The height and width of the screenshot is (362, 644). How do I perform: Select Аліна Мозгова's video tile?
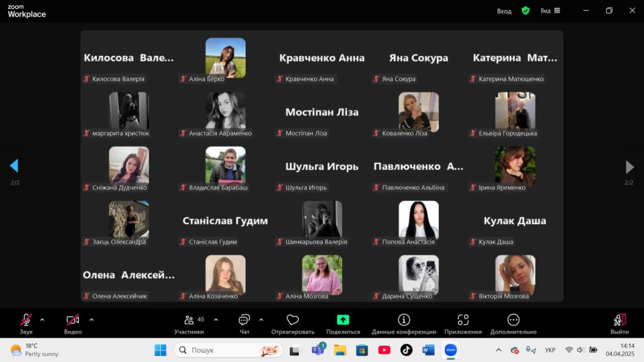pos(322,275)
